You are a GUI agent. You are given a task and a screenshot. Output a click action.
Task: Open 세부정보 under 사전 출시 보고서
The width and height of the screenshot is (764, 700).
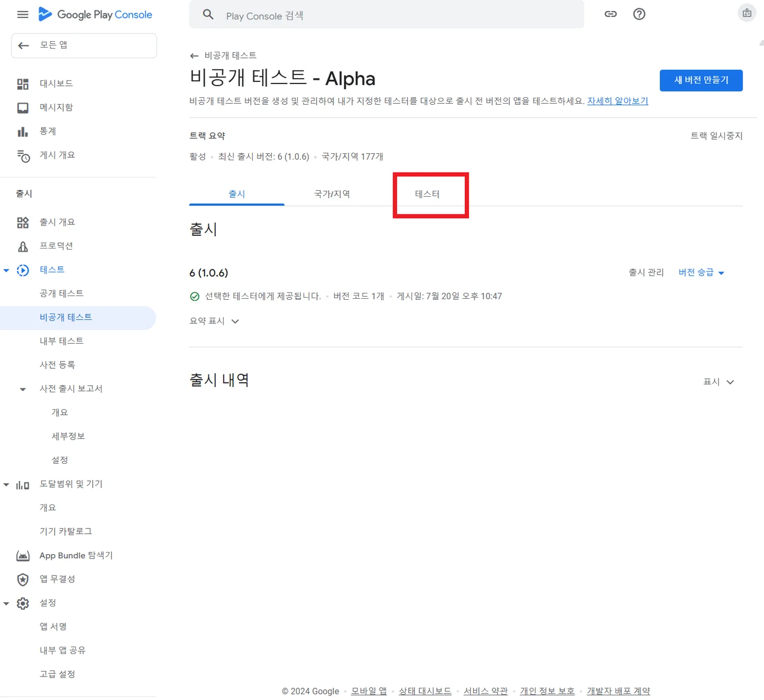click(x=68, y=437)
